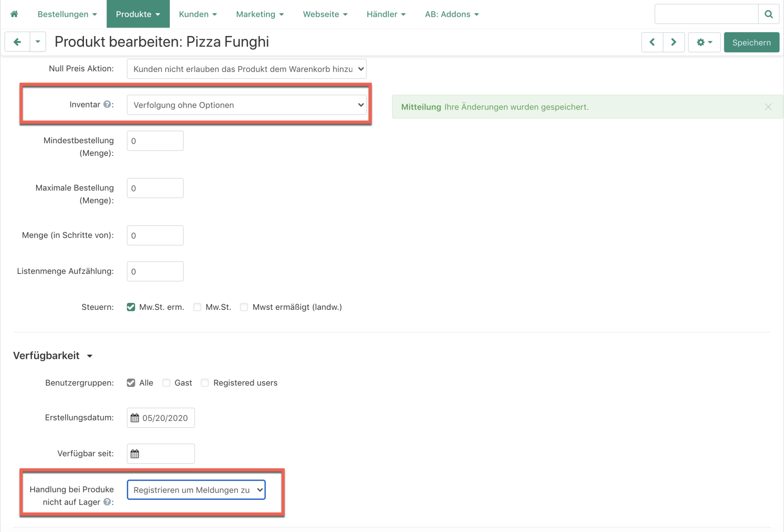Click the top search input box

(707, 14)
